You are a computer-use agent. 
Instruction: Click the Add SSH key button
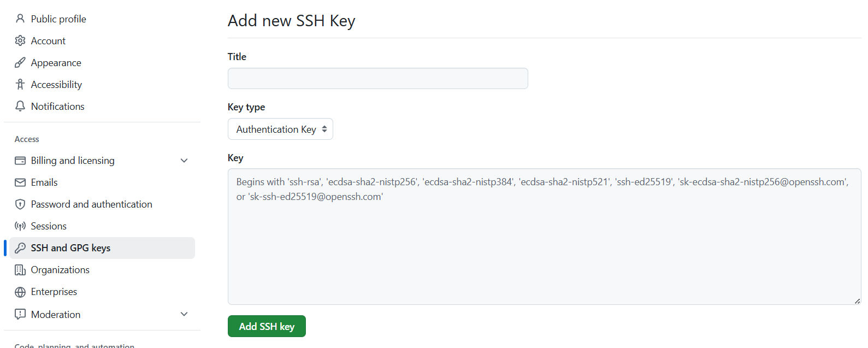click(x=267, y=326)
